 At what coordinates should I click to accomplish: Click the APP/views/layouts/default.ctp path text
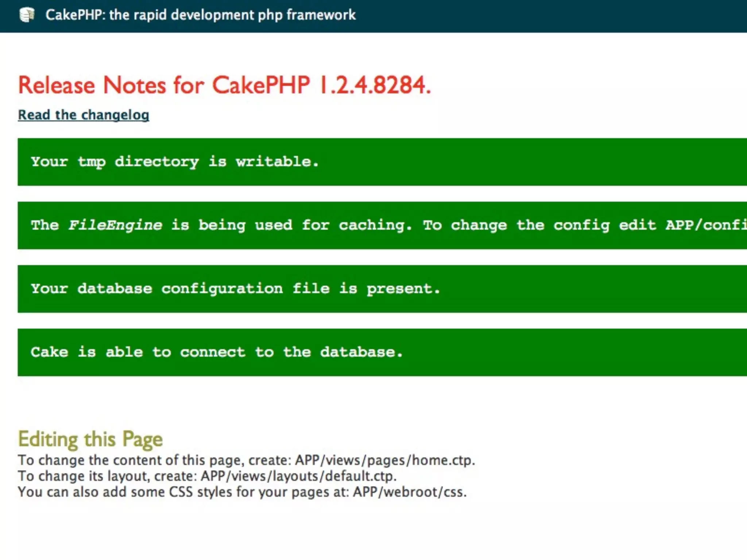click(x=298, y=476)
